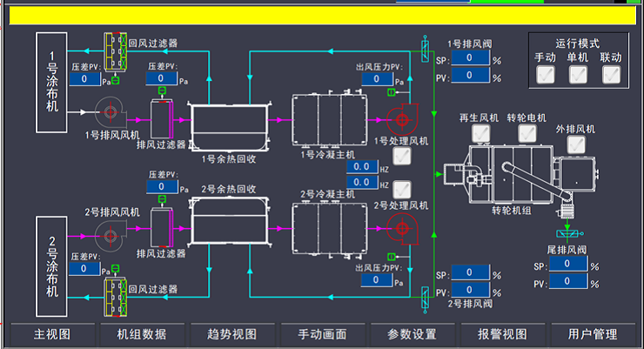Select the No. 2 process fan icon
The width and height of the screenshot is (644, 349).
[x=400, y=230]
